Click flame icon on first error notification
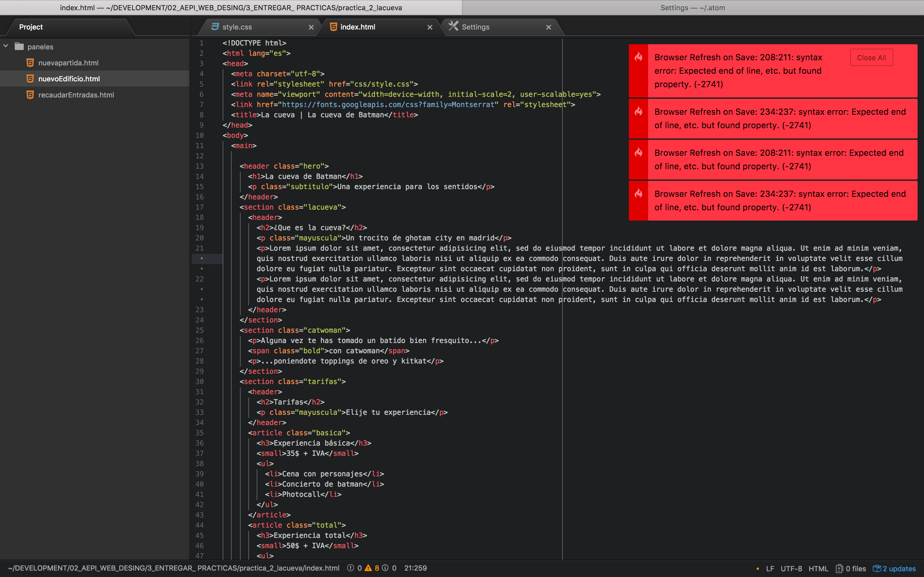Viewport: 924px width, 577px height. [x=638, y=57]
